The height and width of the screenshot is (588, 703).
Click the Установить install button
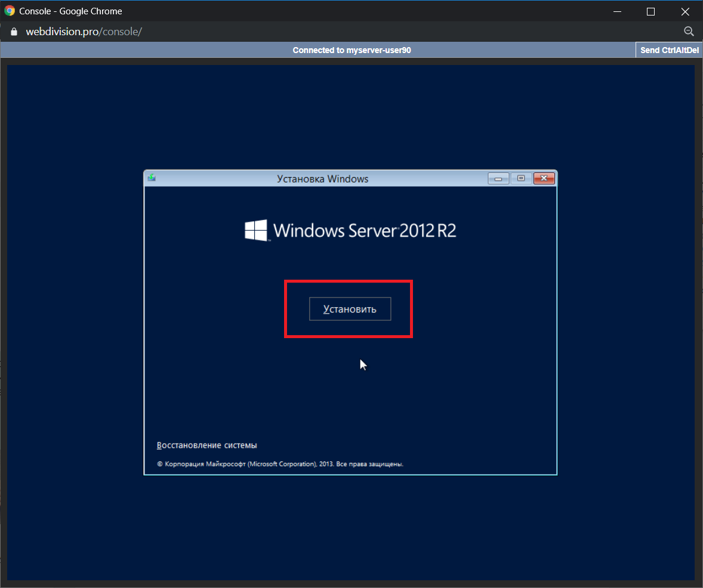pyautogui.click(x=350, y=309)
